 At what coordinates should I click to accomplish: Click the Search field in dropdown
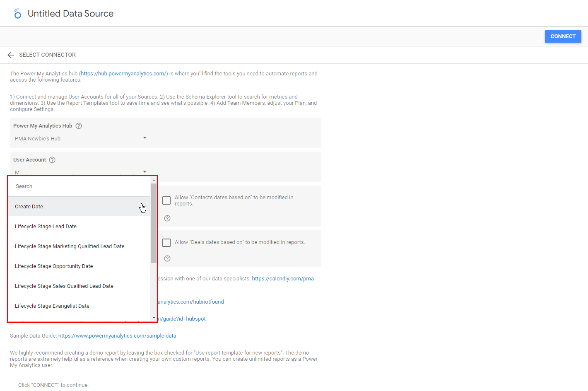click(x=79, y=186)
